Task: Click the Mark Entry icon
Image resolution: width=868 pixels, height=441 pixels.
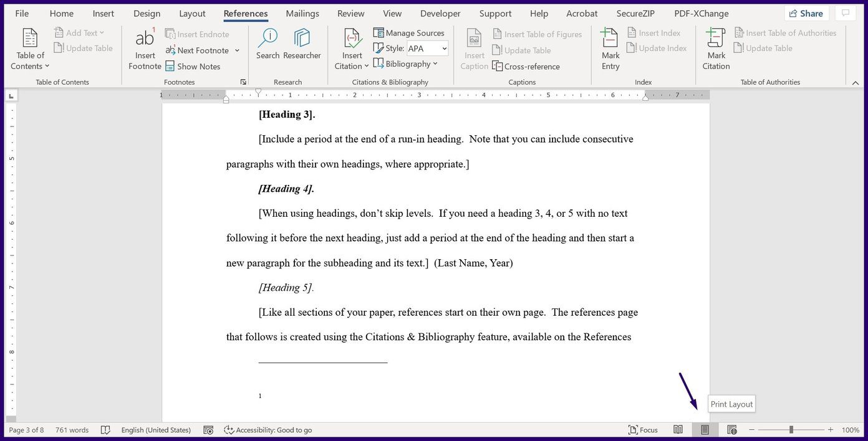Action: pos(610,39)
